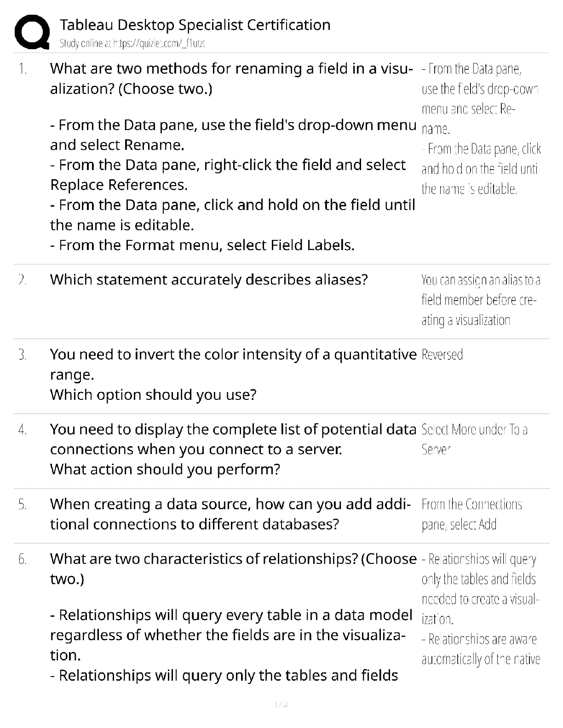Click the page number at the bottom

(281, 704)
